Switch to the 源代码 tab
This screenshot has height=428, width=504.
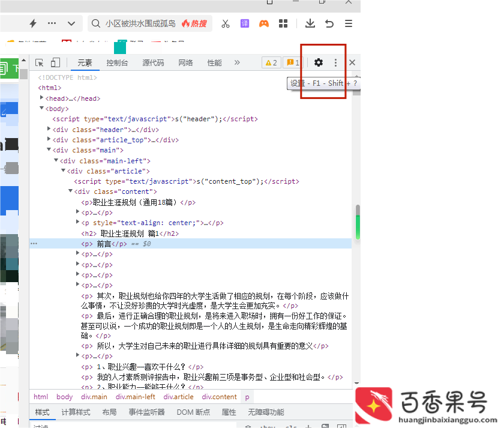(x=154, y=62)
